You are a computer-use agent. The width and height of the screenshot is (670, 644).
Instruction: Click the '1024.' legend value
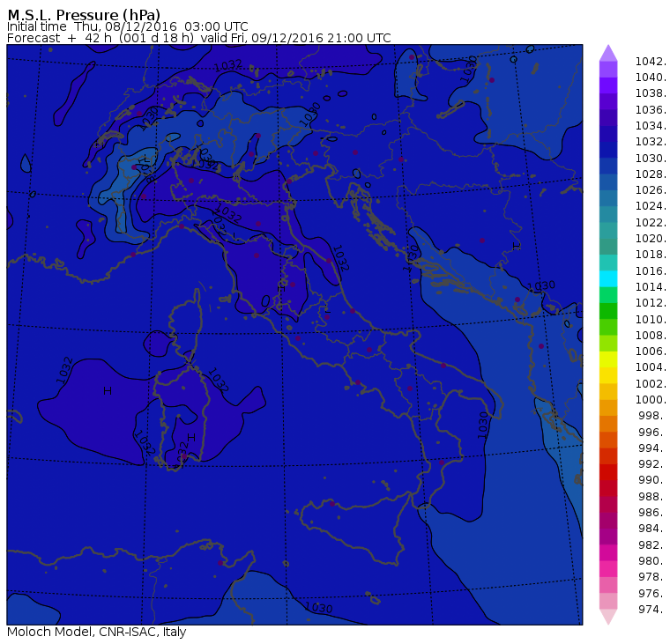[651, 206]
